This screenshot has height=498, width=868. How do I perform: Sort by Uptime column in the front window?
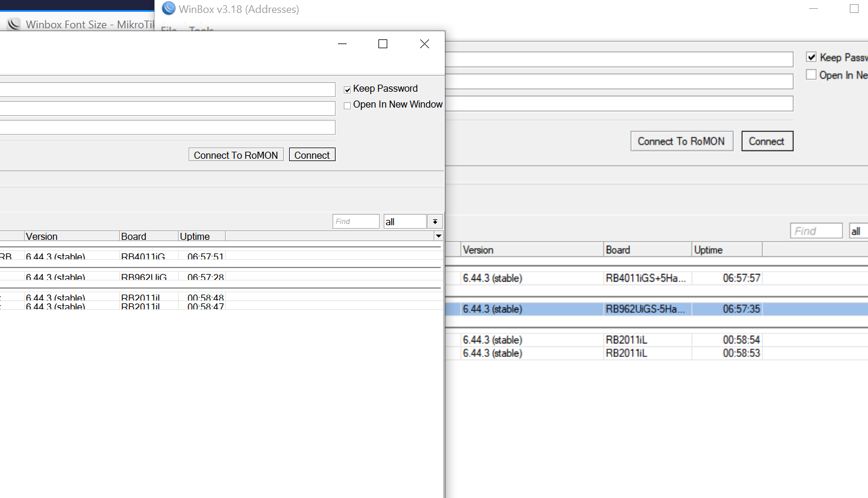[x=202, y=236]
